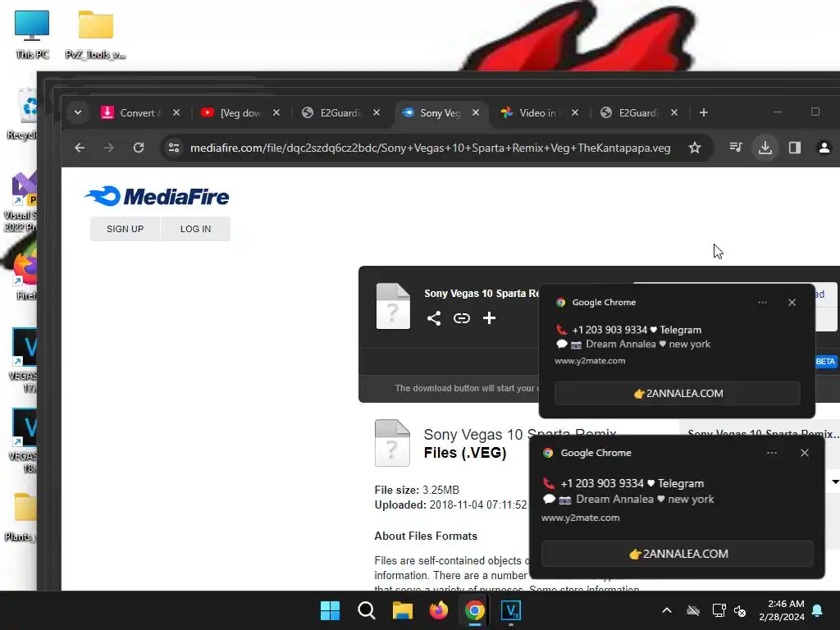This screenshot has height=630, width=840.
Task: Close the Sony Veg tab
Action: (x=475, y=112)
